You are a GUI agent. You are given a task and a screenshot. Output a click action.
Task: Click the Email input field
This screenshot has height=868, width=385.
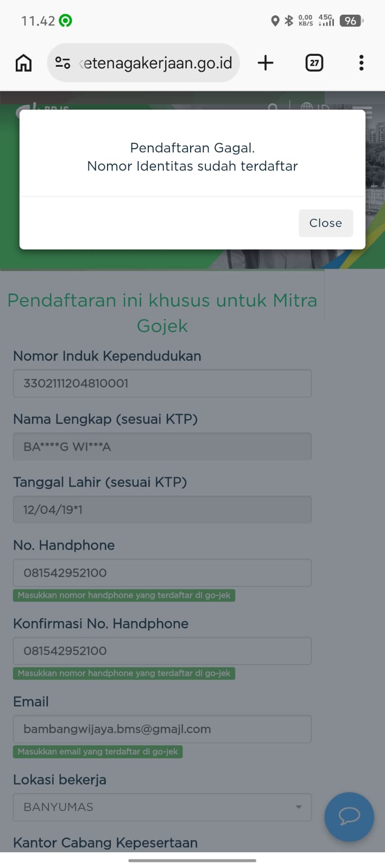[162, 729]
